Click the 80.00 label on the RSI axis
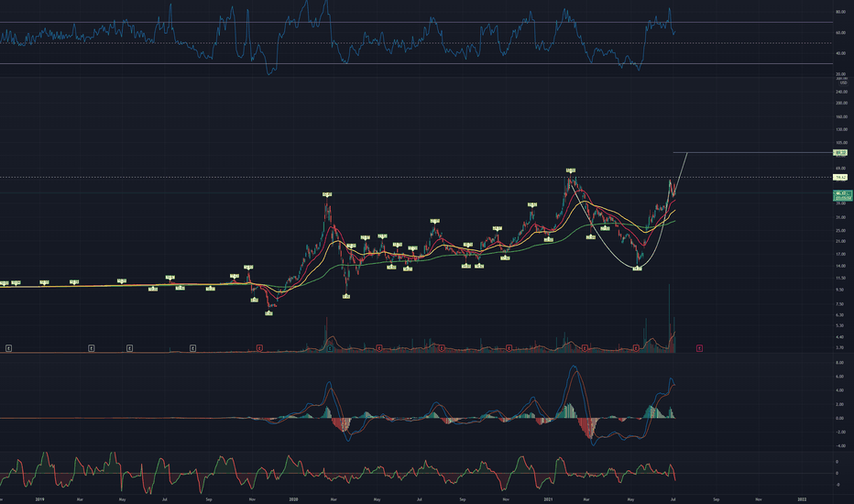The width and height of the screenshot is (854, 504). (841, 11)
